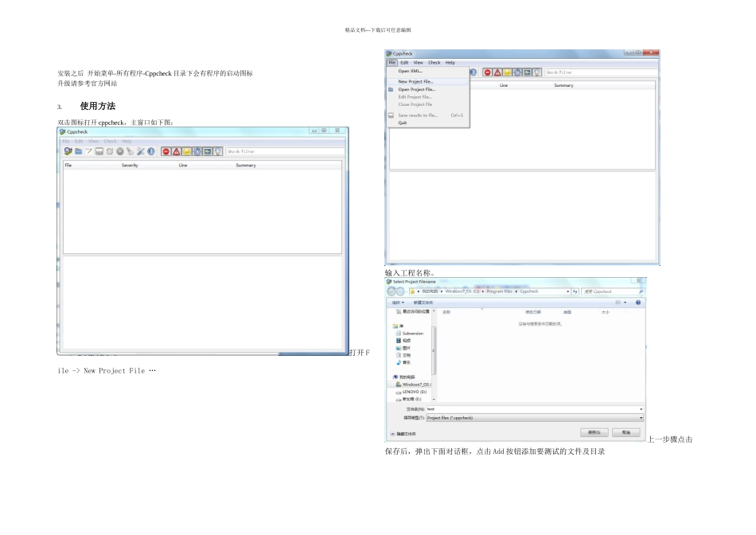Click hide folders expander in the dialog footer

pos(403,434)
